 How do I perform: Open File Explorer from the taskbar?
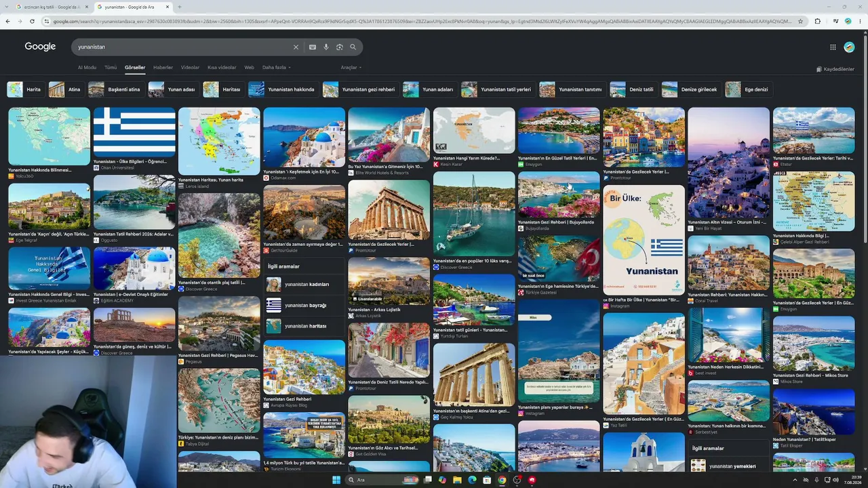click(x=457, y=480)
